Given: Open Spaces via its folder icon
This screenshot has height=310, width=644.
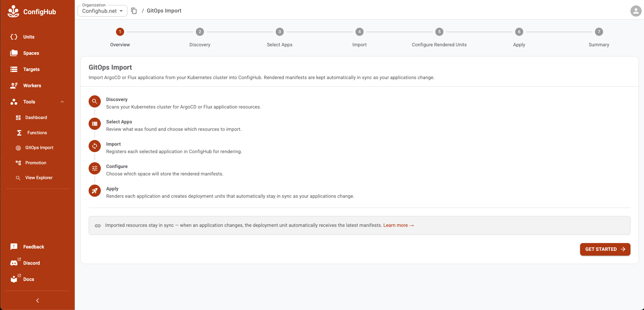Looking at the screenshot, I should (x=14, y=53).
